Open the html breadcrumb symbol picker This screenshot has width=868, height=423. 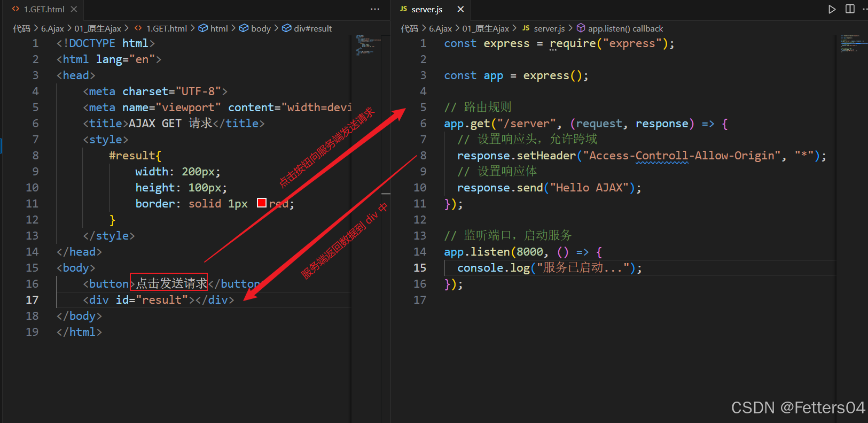pos(219,28)
